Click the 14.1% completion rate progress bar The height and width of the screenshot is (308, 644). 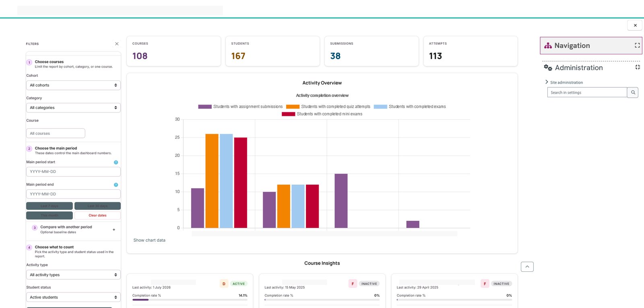point(190,300)
